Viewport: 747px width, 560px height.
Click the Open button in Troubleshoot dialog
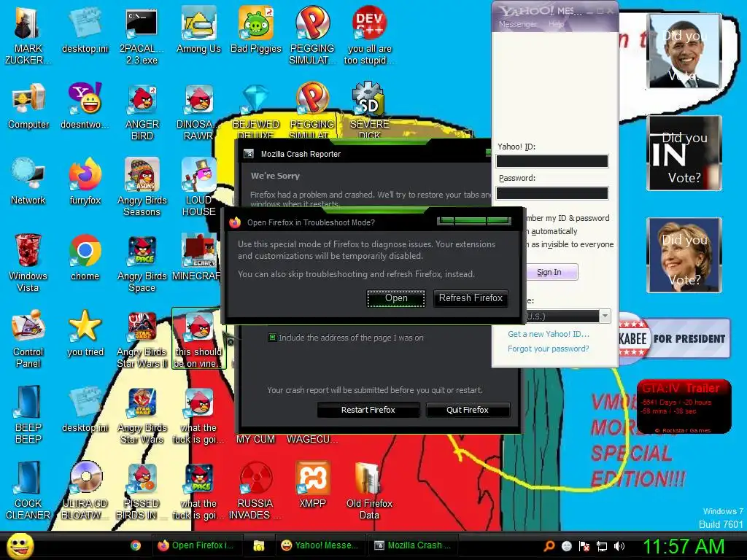click(x=396, y=298)
